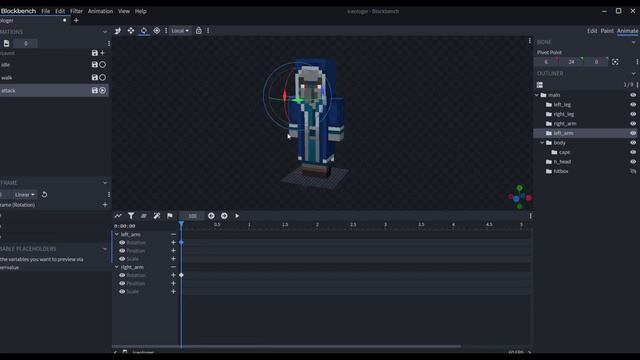Screen dimensions: 640x360
Task: Open the File menu
Action: pyautogui.click(x=45, y=11)
